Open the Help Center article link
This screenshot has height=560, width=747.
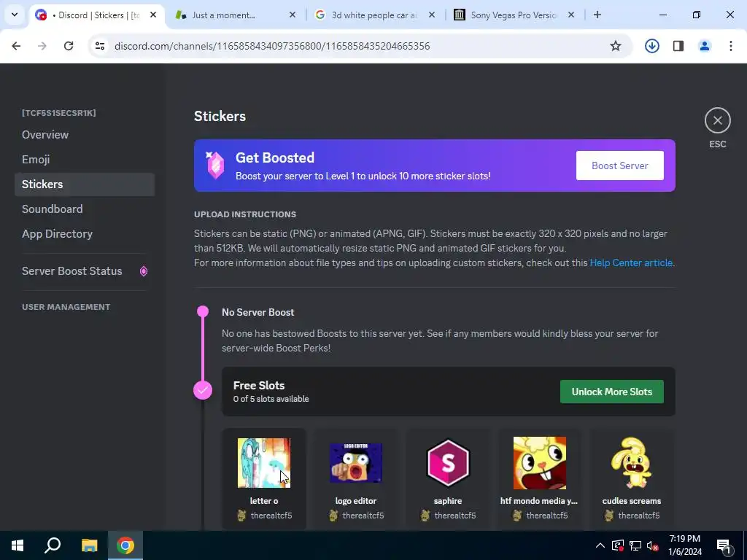point(631,262)
